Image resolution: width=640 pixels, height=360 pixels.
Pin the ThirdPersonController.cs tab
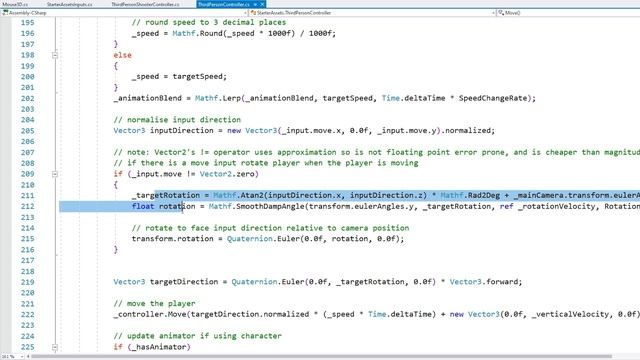coord(256,4)
